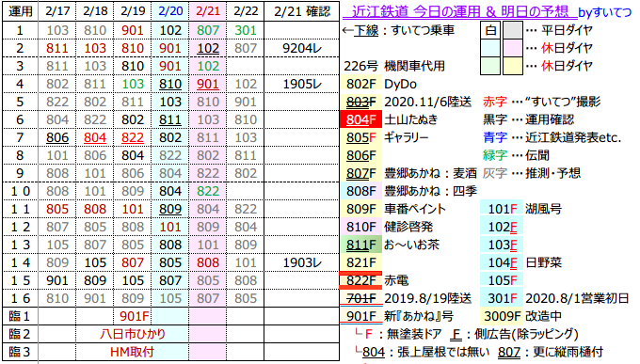Click the 810F legend cell
The image size is (640, 364).
(361, 227)
